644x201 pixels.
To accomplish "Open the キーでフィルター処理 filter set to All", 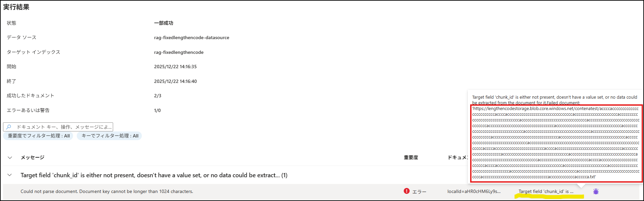I will (x=109, y=136).
